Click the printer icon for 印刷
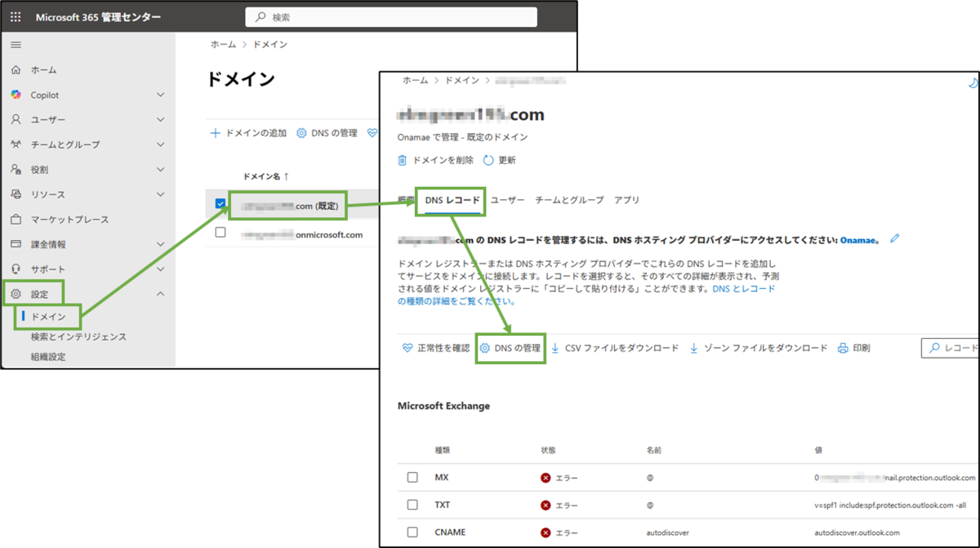 pyautogui.click(x=844, y=348)
